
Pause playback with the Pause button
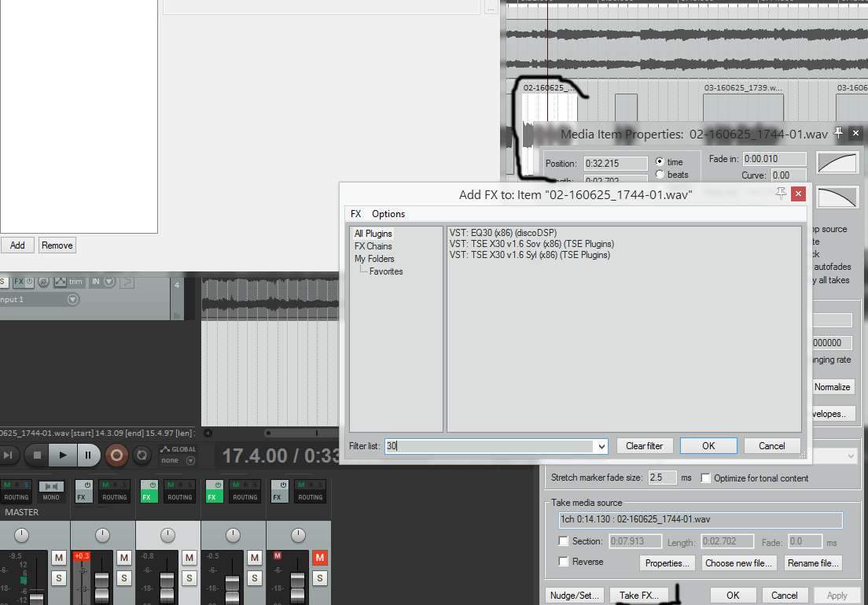click(88, 455)
